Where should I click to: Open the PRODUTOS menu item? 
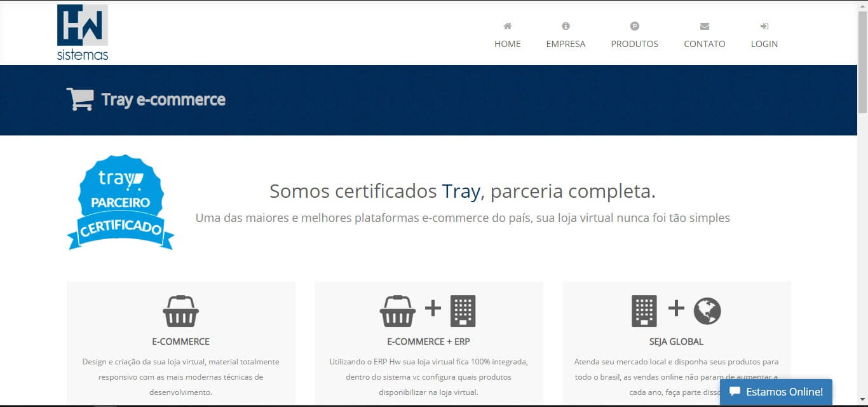(x=635, y=44)
